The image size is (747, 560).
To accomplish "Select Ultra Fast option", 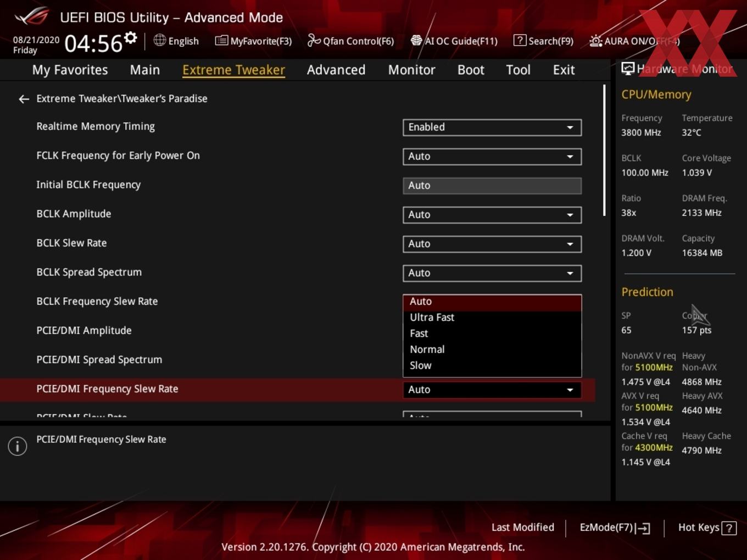I will click(492, 317).
